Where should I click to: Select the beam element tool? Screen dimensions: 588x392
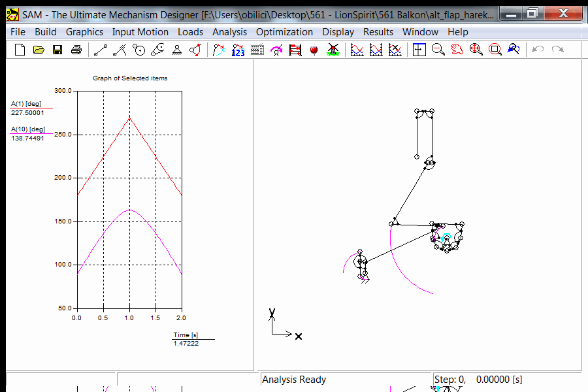point(100,50)
